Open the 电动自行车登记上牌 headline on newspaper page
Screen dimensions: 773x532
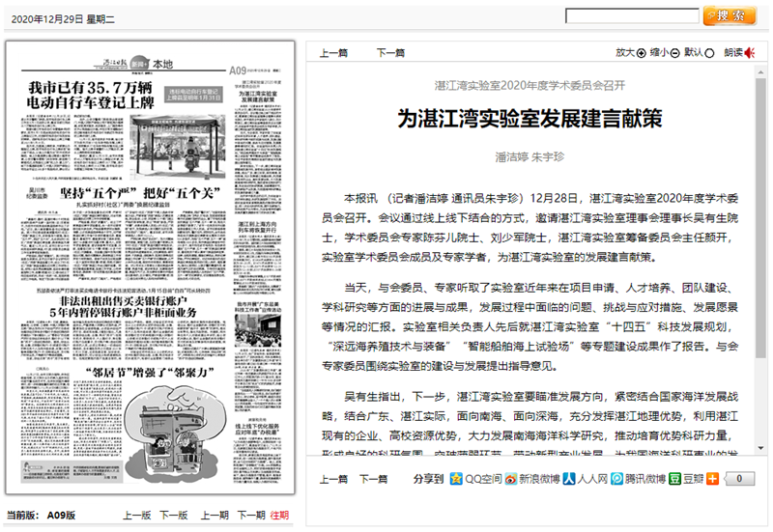[90, 95]
